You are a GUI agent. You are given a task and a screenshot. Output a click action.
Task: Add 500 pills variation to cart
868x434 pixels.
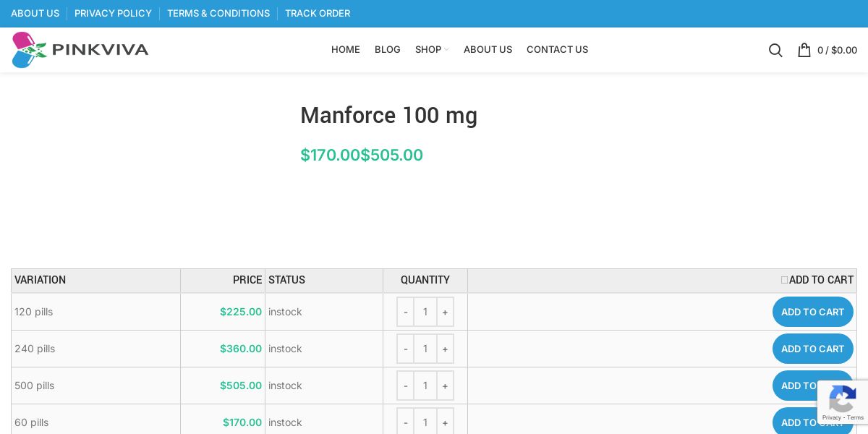click(813, 386)
